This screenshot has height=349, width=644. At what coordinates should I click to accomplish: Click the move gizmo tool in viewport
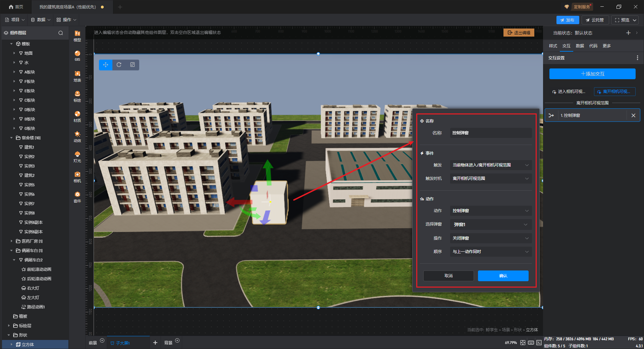click(x=106, y=65)
